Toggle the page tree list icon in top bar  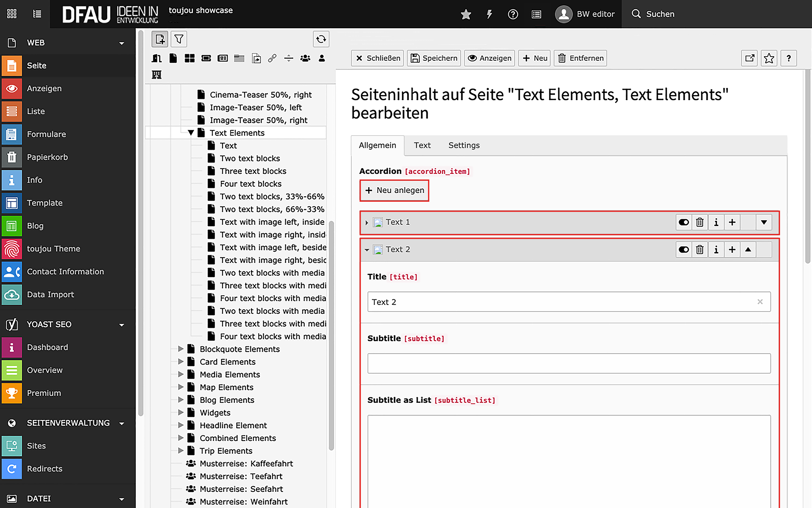tap(37, 14)
